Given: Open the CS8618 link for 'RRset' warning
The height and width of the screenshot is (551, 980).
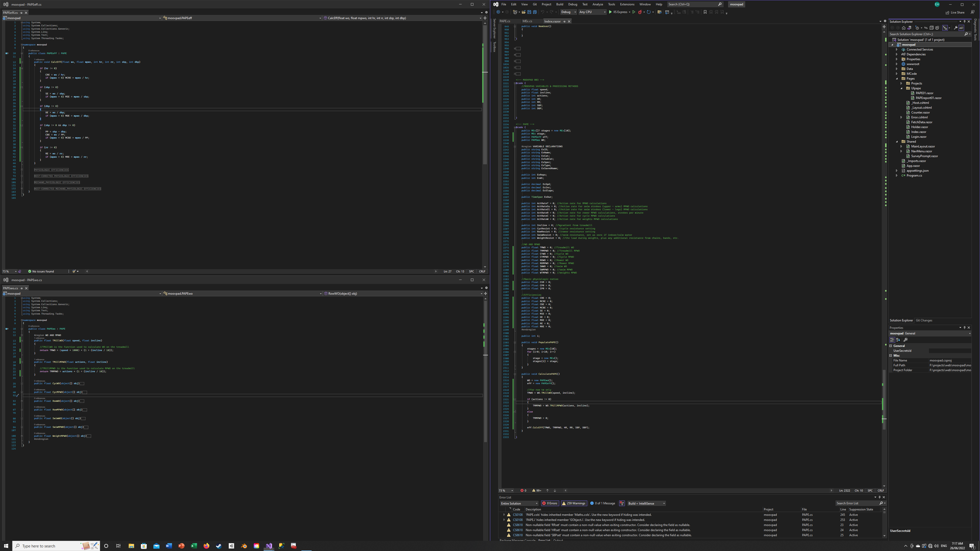Looking at the screenshot, I should pyautogui.click(x=517, y=525).
